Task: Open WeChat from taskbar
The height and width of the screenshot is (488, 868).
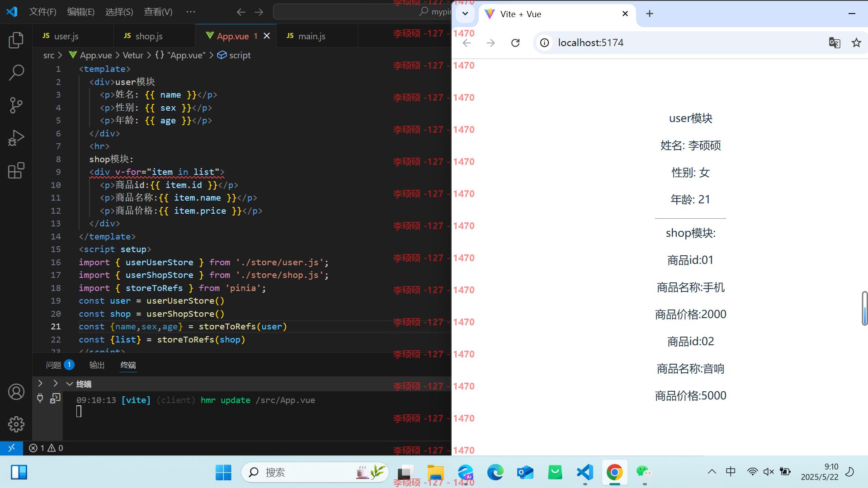Action: tap(644, 472)
